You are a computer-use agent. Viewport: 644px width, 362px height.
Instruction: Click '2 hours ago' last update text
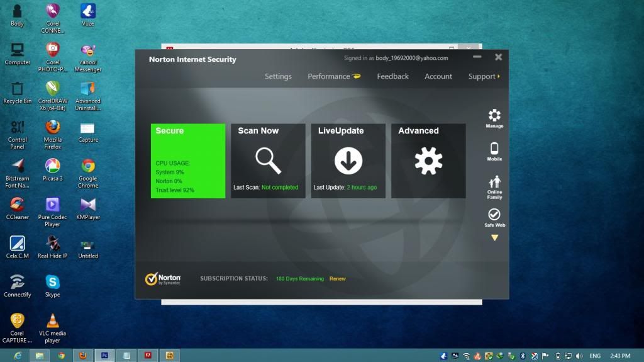click(x=362, y=188)
